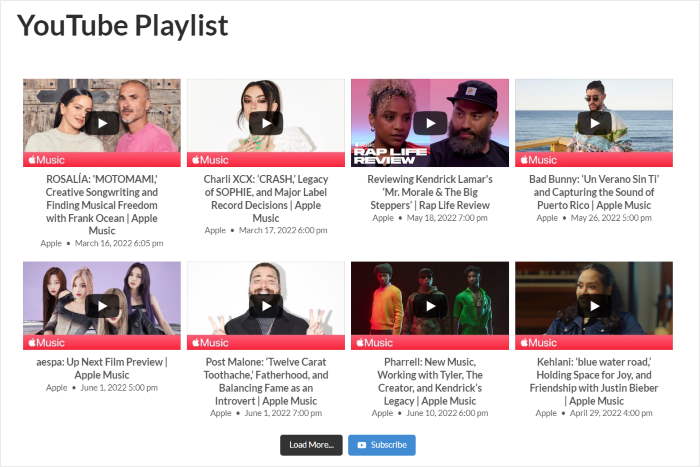Click the Rap Life Review logo on thumbnail

[x=390, y=155]
